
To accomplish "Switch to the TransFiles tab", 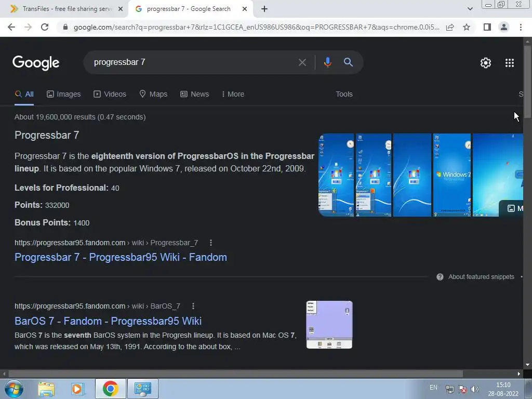I will click(64, 9).
